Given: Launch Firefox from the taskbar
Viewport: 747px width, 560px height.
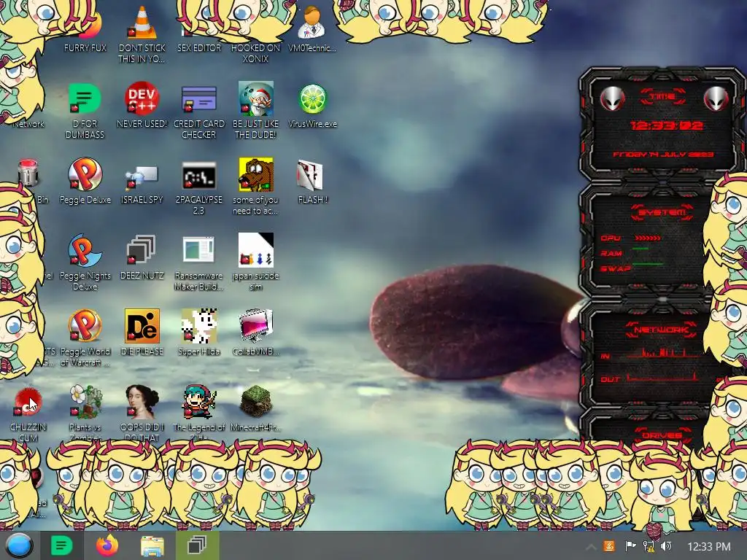Looking at the screenshot, I should (107, 545).
